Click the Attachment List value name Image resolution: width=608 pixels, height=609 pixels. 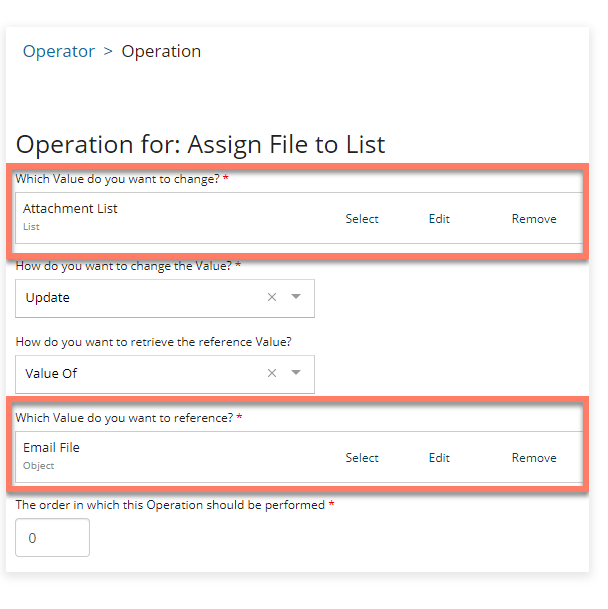point(70,209)
